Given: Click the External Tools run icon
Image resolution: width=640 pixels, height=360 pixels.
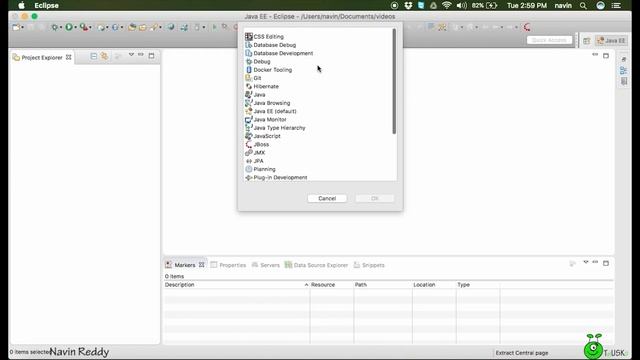Looking at the screenshot, I should [x=83, y=27].
